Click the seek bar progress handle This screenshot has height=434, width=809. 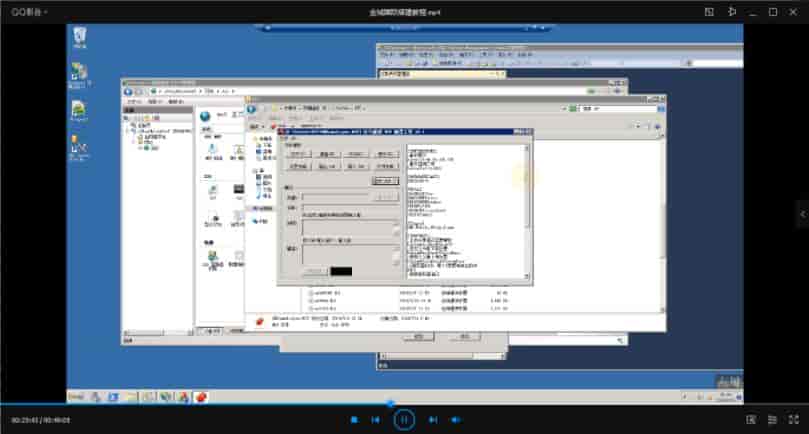(390, 404)
